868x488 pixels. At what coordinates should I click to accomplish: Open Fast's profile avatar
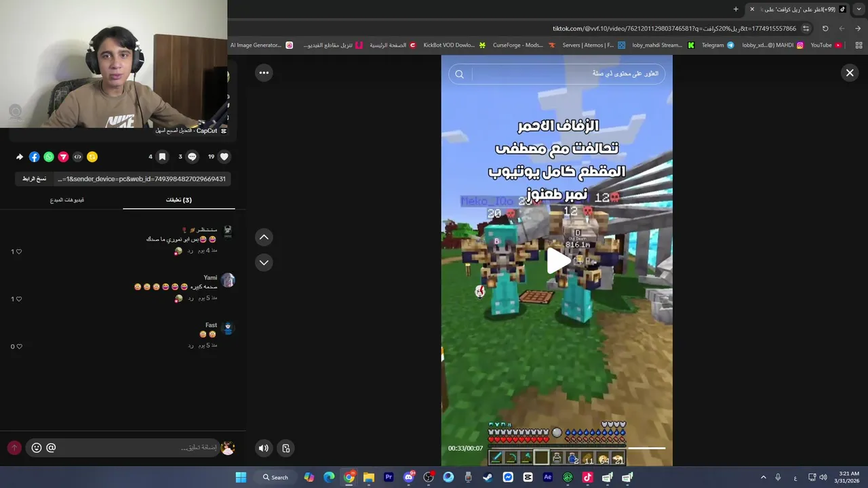point(228,328)
